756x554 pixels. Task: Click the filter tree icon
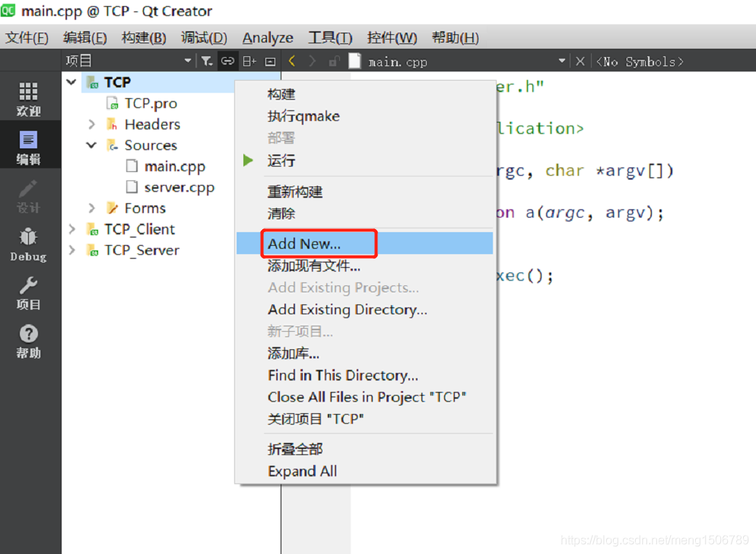207,62
